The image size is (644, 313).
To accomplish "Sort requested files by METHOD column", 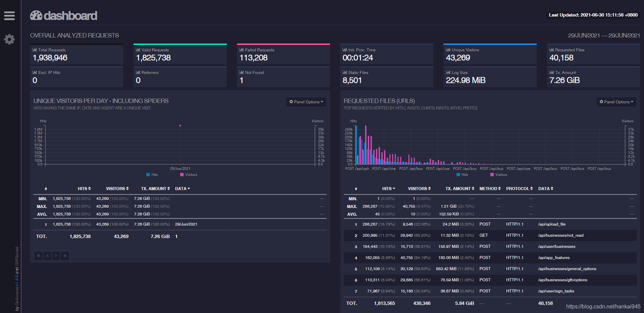I will [x=490, y=189].
